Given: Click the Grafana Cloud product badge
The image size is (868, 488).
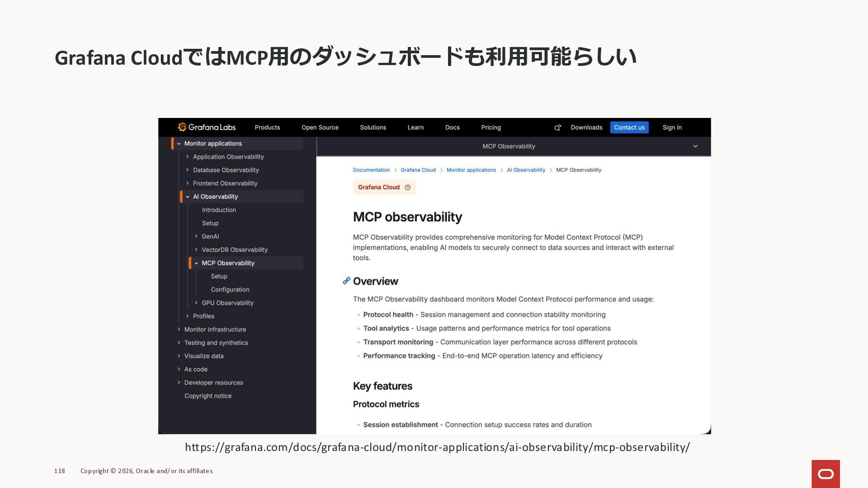Looking at the screenshot, I should [379, 188].
